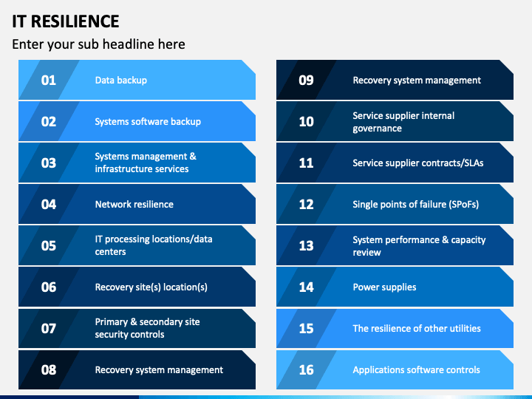Select 'Applications software controls' text
The height and width of the screenshot is (399, 532).
coord(416,370)
